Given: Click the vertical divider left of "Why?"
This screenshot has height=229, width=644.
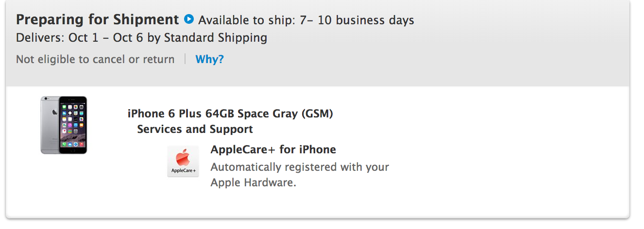Looking at the screenshot, I should click(185, 59).
